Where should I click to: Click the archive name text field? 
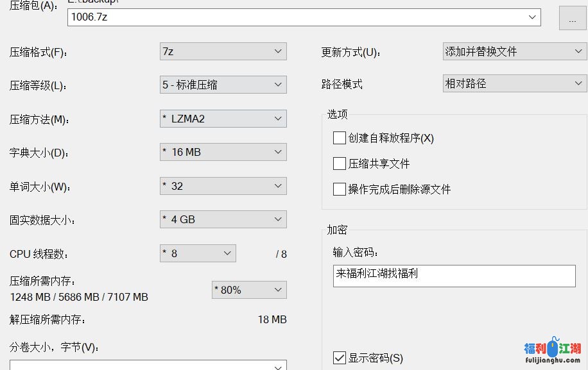[x=295, y=17]
